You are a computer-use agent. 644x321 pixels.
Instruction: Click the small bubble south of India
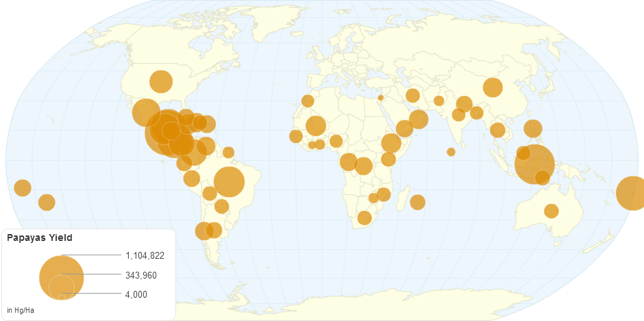(451, 152)
